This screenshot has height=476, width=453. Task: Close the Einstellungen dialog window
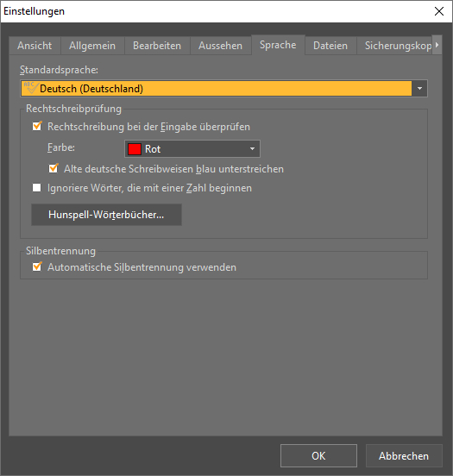pyautogui.click(x=439, y=11)
